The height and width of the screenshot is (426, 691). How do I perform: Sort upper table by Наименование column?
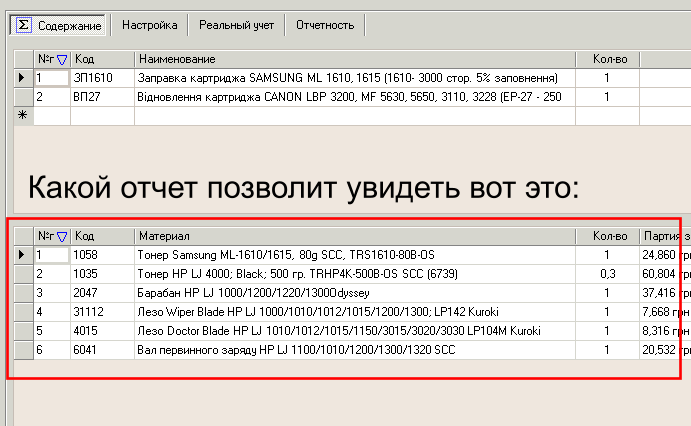coord(354,60)
